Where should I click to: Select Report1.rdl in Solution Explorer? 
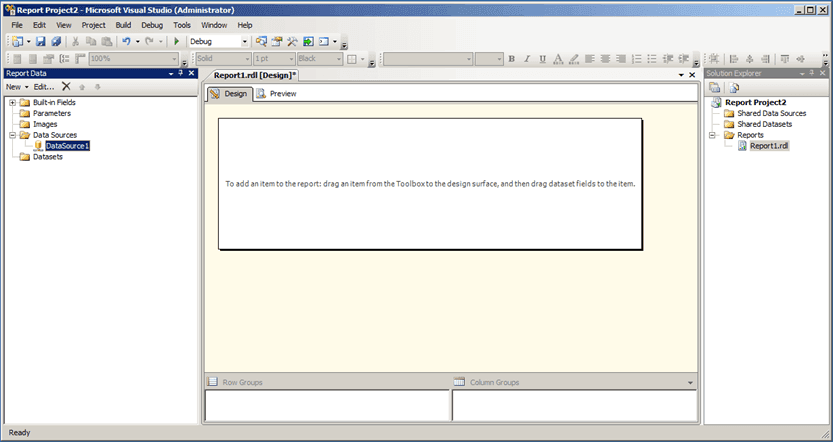point(769,146)
